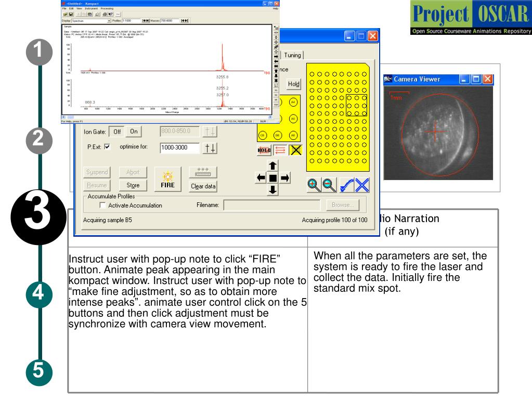Click the center square stop button

pyautogui.click(x=273, y=178)
